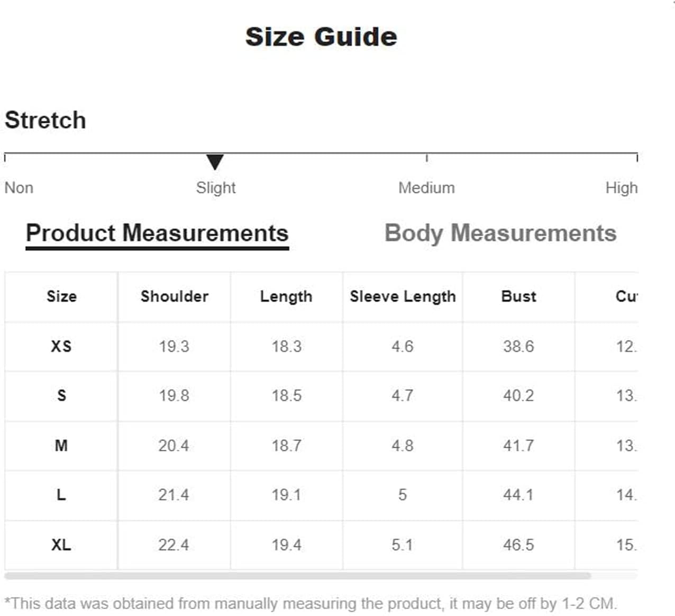Select the L size row label
Viewport: 675px width, 616px height.
61,495
